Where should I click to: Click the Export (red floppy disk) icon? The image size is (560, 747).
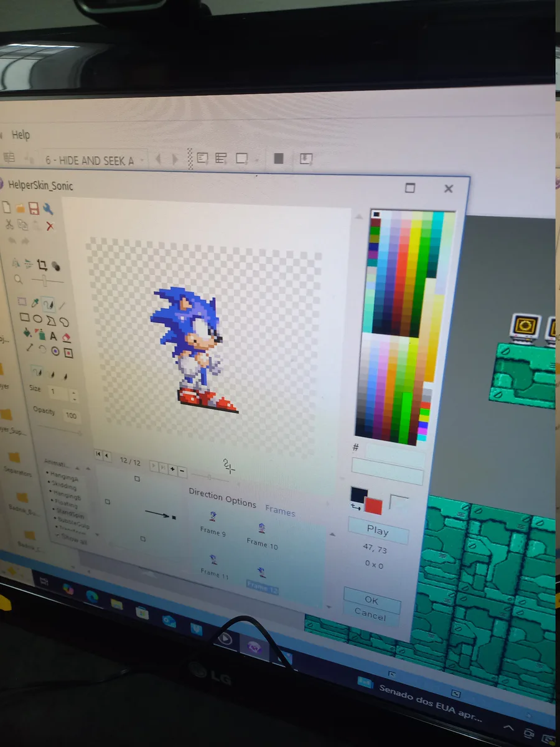click(34, 209)
